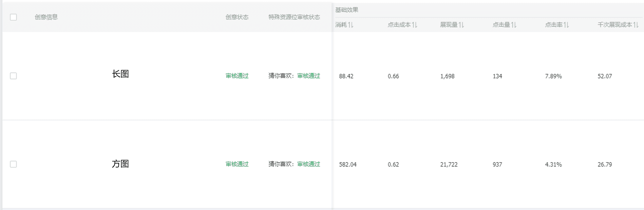The width and height of the screenshot is (644, 210).
Task: Click the 创意状态 column header
Action: pos(237,17)
